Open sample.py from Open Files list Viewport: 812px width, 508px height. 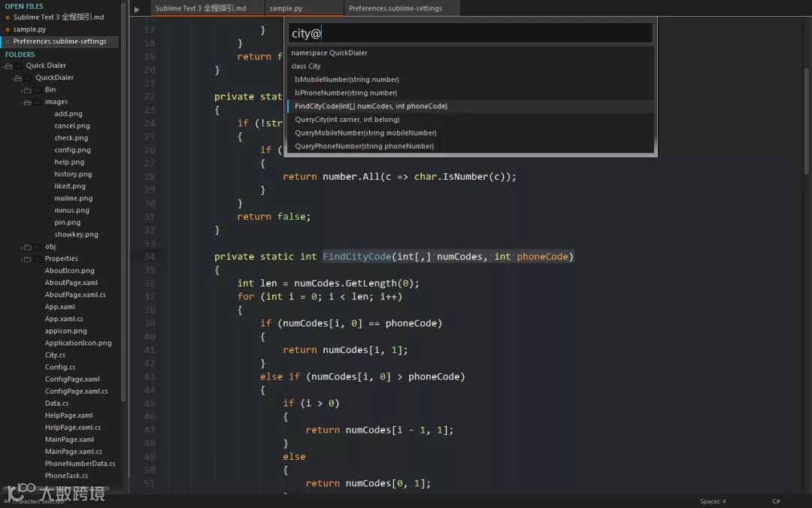click(29, 29)
